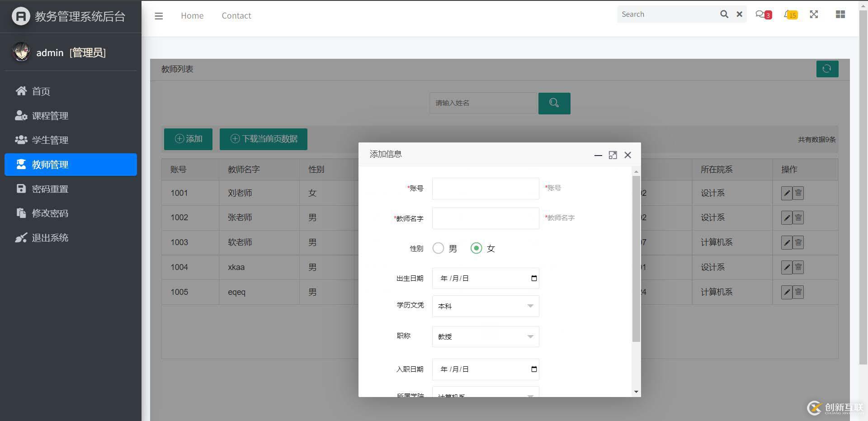Image resolution: width=868 pixels, height=421 pixels.
Task: Click into the 账号 input field
Action: click(485, 189)
